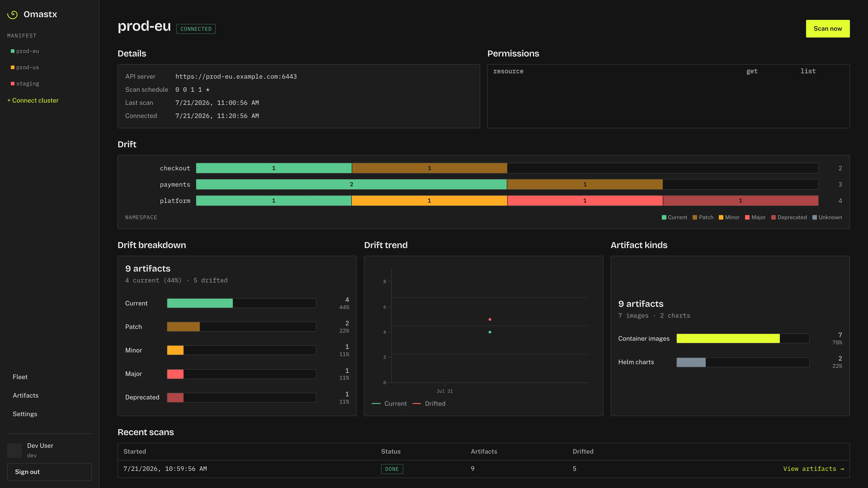Screen dimensions: 868x488
Task: Click the Major bar in Drift breakdown
Action: coord(175,374)
